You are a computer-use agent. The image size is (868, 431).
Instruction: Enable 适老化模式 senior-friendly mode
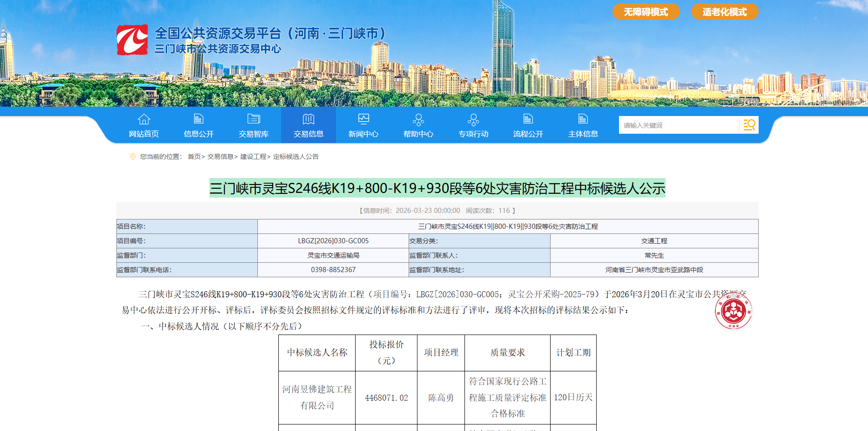pyautogui.click(x=724, y=12)
